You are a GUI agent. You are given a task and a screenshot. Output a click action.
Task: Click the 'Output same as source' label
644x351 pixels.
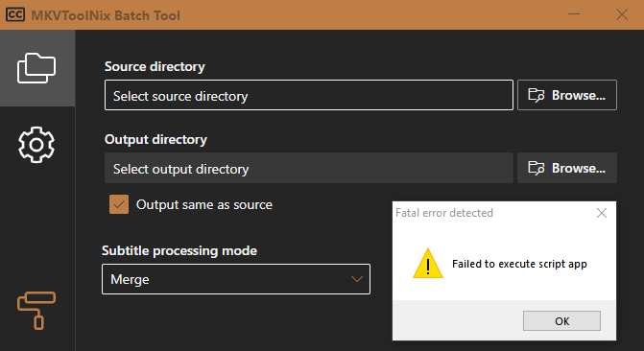tap(204, 205)
